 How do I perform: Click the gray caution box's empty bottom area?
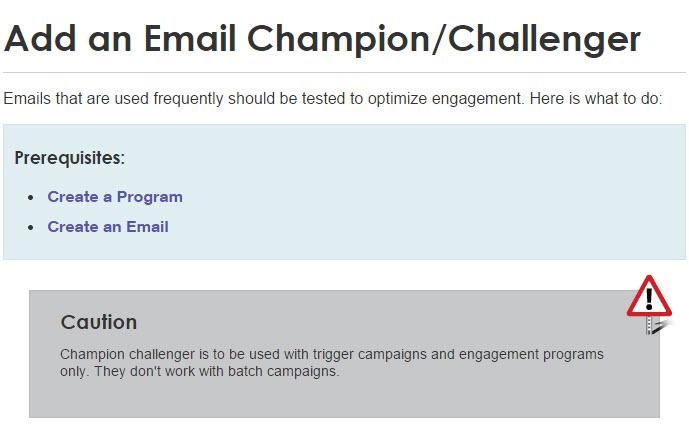344,399
